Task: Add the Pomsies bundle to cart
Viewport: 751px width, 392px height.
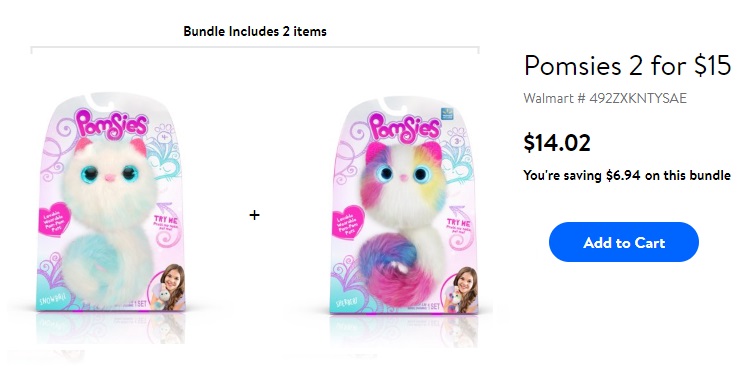Action: [624, 242]
